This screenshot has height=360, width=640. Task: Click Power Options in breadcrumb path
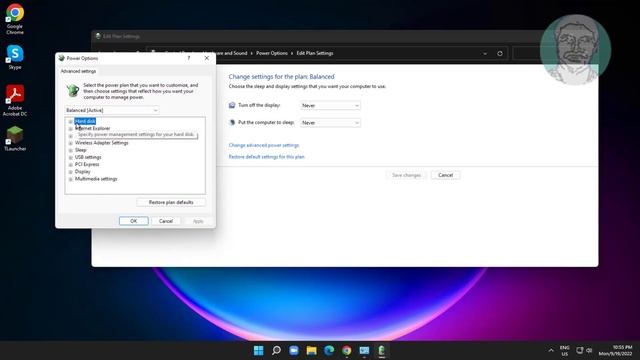click(272, 53)
